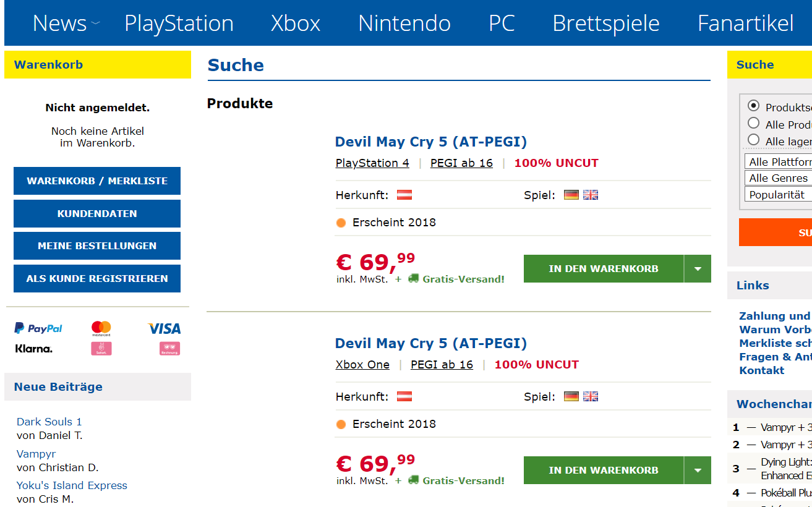Screen dimensions: 812x507
Task: Click the Mastercard logo
Action: pyautogui.click(x=101, y=328)
